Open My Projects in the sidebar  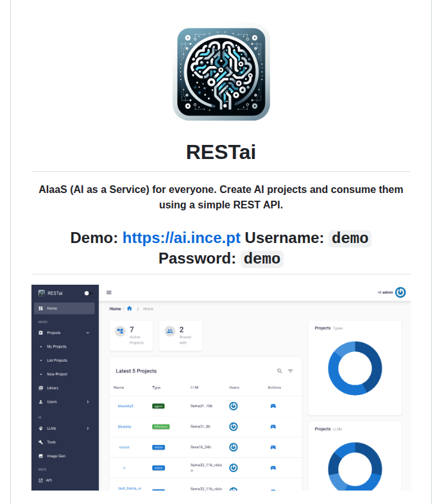point(56,346)
